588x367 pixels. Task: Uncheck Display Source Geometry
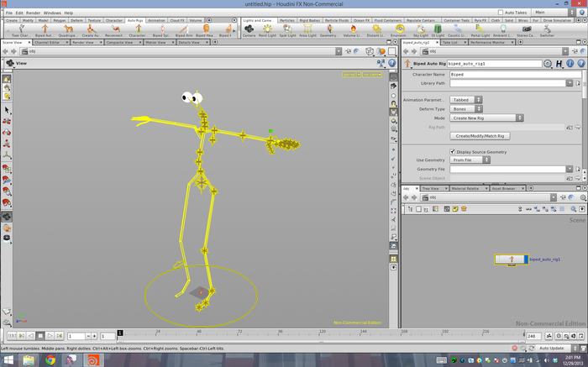[452, 152]
